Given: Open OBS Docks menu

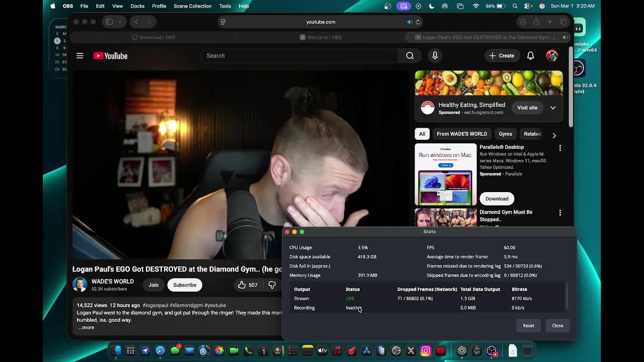Looking at the screenshot, I should 137,6.
